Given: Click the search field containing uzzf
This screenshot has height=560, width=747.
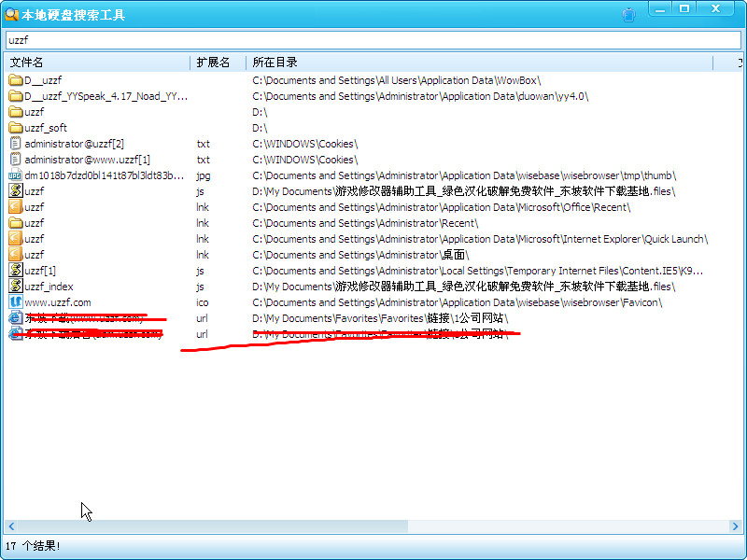Looking at the screenshot, I should click(373, 40).
